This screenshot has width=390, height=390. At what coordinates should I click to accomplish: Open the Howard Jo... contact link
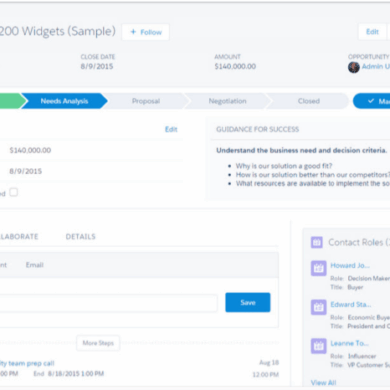350,266
